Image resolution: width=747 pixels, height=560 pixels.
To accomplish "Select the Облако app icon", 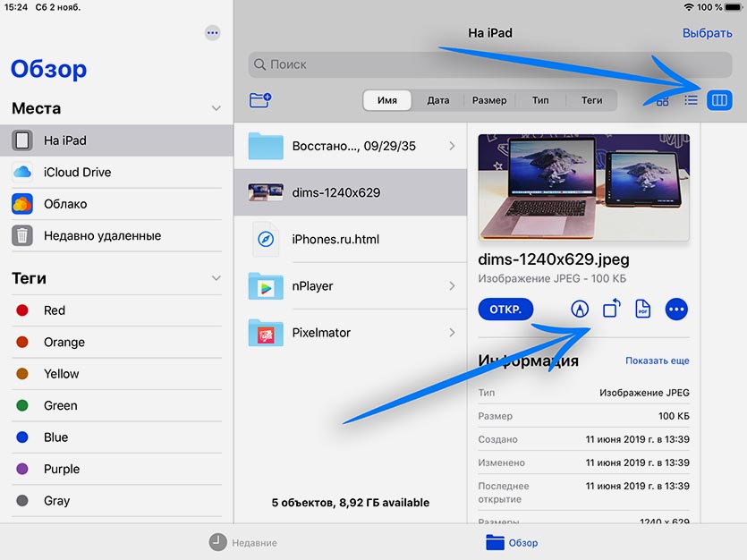I will point(21,204).
